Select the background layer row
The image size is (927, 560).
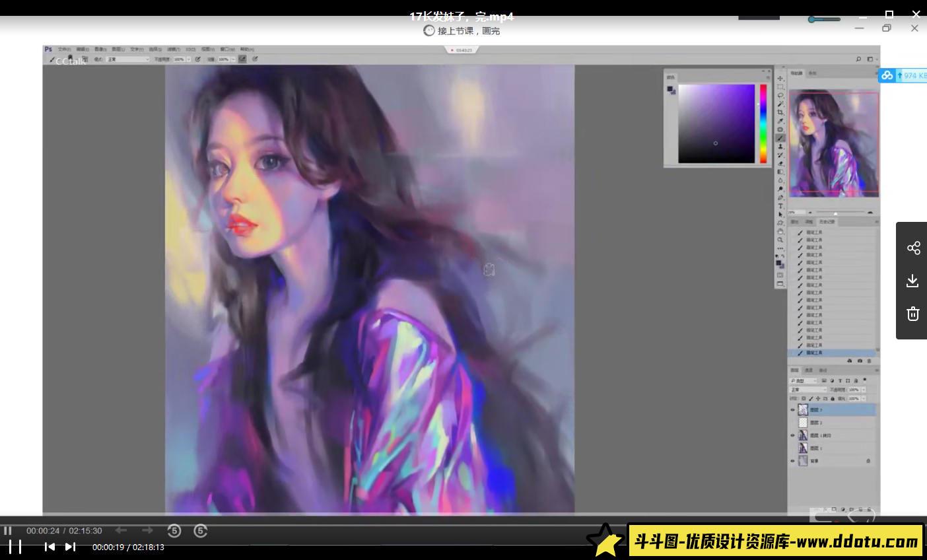click(833, 461)
